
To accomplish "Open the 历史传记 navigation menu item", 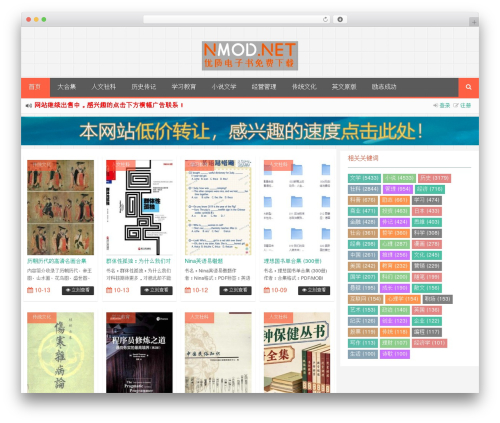I will click(144, 87).
